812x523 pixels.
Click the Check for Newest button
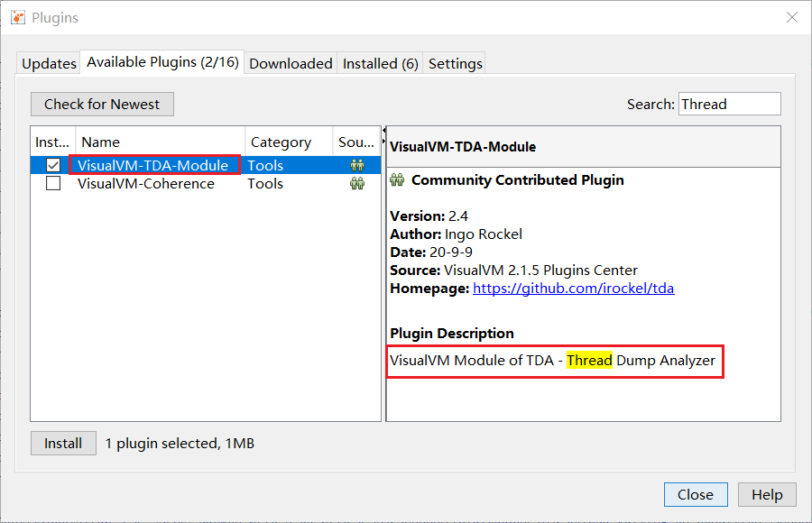pyautogui.click(x=102, y=104)
